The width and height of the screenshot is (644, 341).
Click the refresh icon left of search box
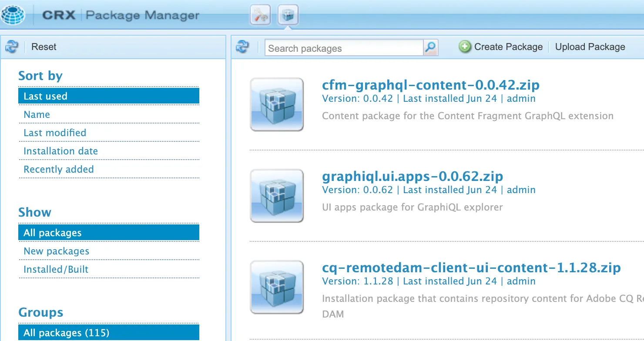pos(242,47)
